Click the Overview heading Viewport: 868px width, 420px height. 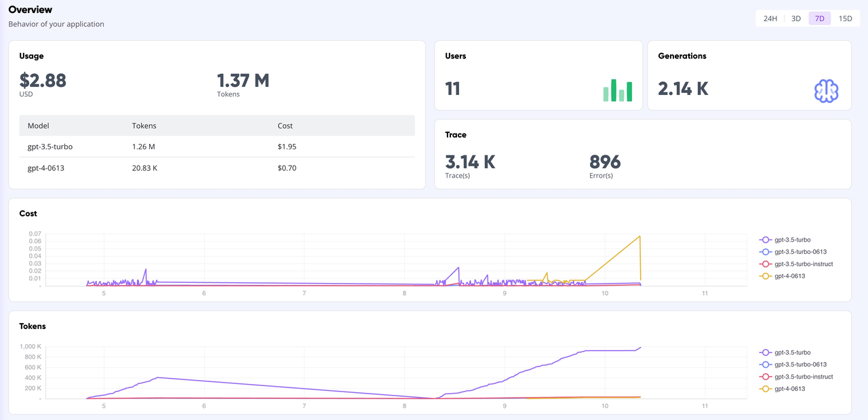(30, 9)
